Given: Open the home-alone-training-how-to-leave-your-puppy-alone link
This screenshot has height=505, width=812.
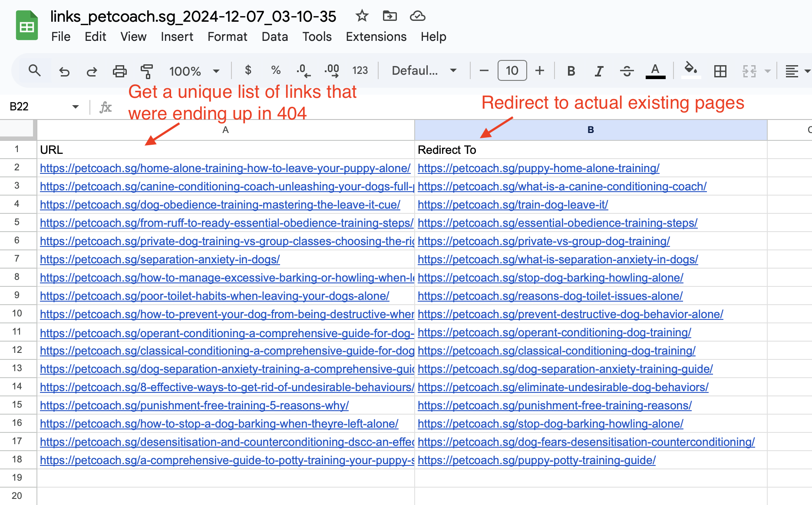Looking at the screenshot, I should tap(225, 168).
